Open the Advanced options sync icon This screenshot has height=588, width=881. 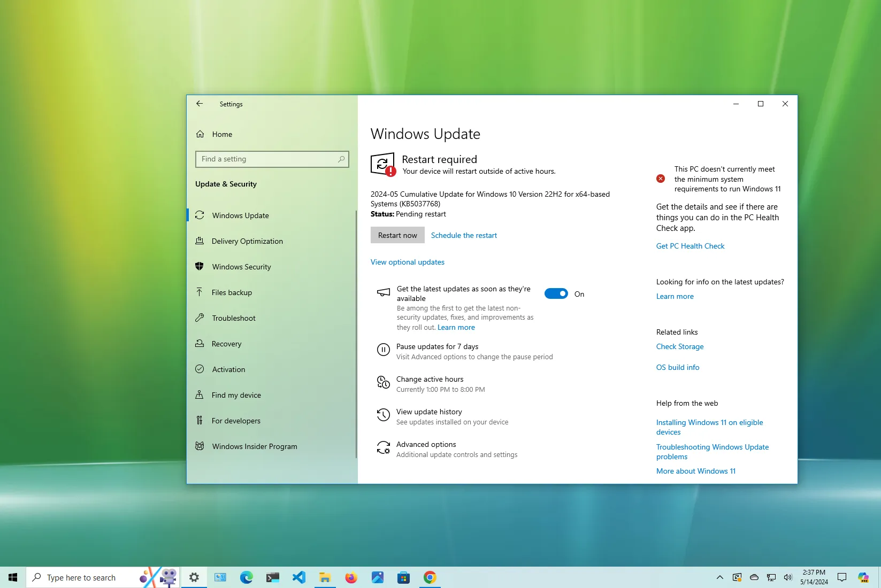383,448
